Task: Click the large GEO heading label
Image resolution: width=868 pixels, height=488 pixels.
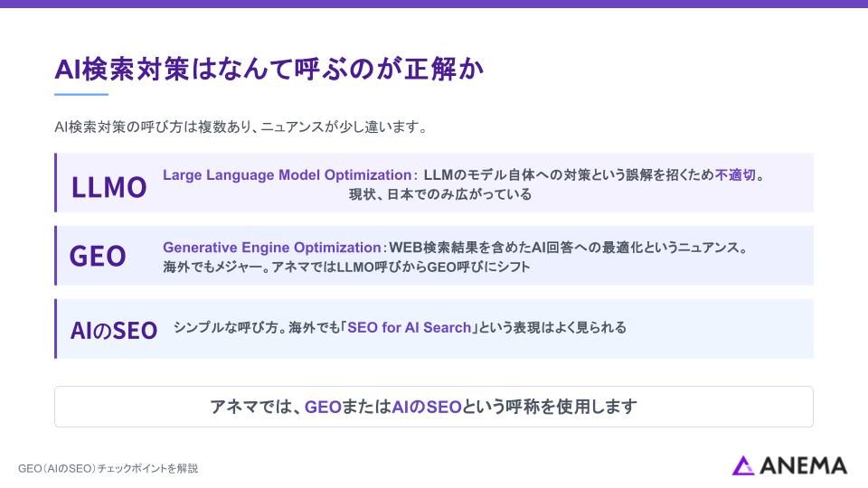Action: 98,257
